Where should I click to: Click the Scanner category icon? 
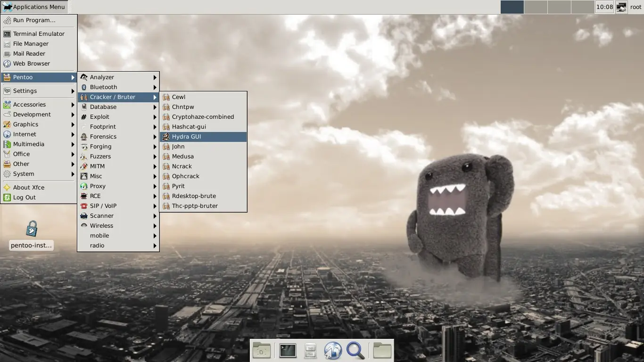pyautogui.click(x=84, y=216)
